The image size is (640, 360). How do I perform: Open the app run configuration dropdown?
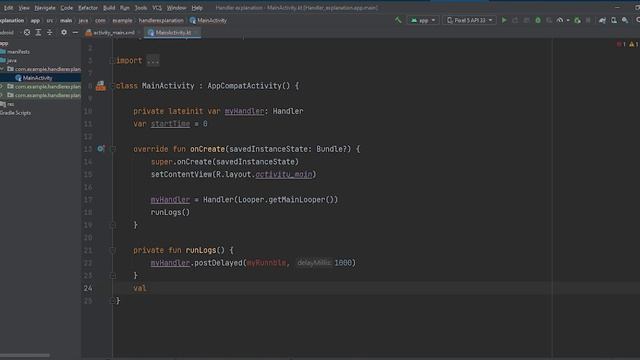click(423, 20)
